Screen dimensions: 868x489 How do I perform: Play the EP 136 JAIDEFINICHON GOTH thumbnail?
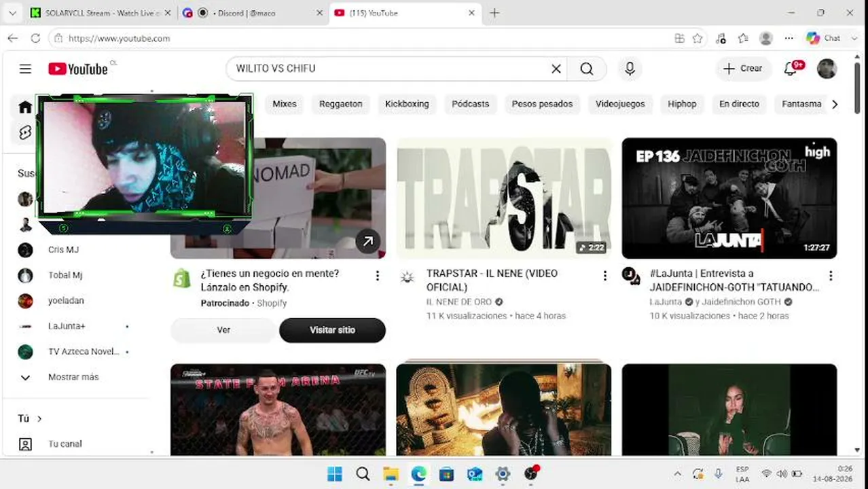click(729, 198)
